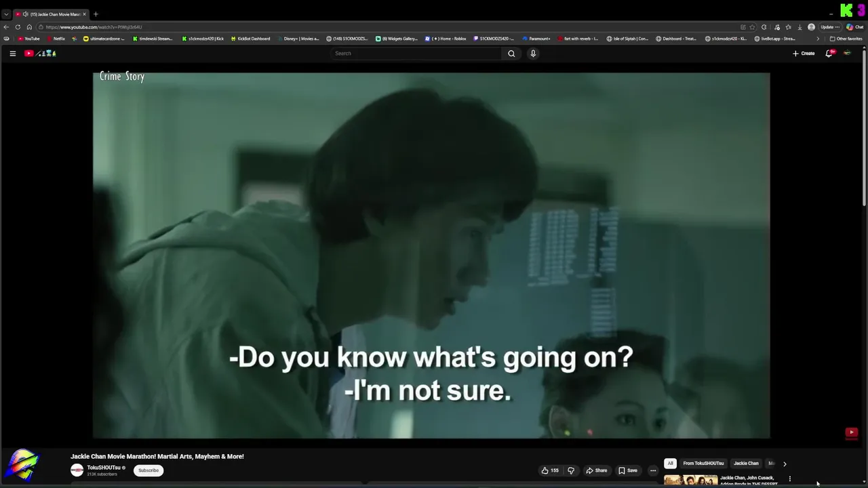The image size is (868, 488).
Task: Close the Jackie Chan Movie Marathon tab
Action: click(85, 14)
